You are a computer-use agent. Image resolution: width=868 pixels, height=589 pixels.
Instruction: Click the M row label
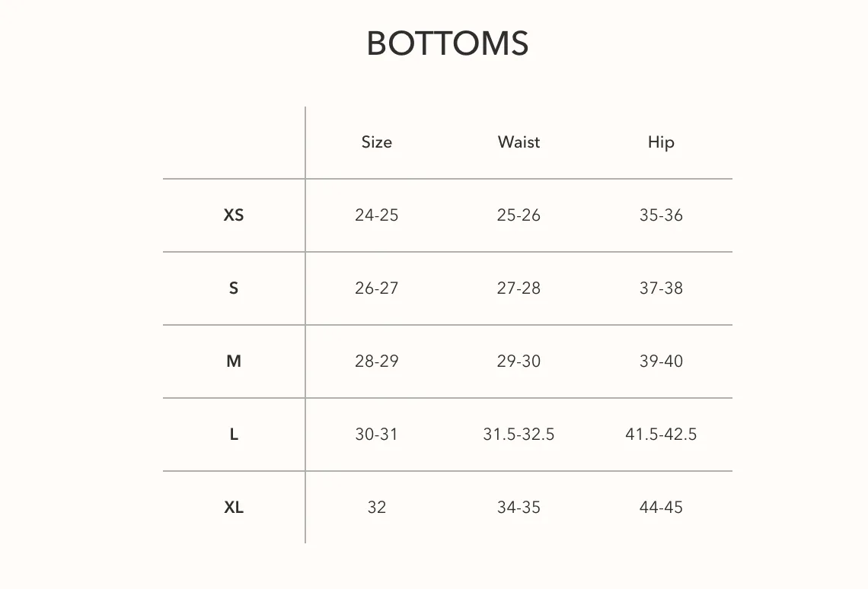(x=234, y=361)
